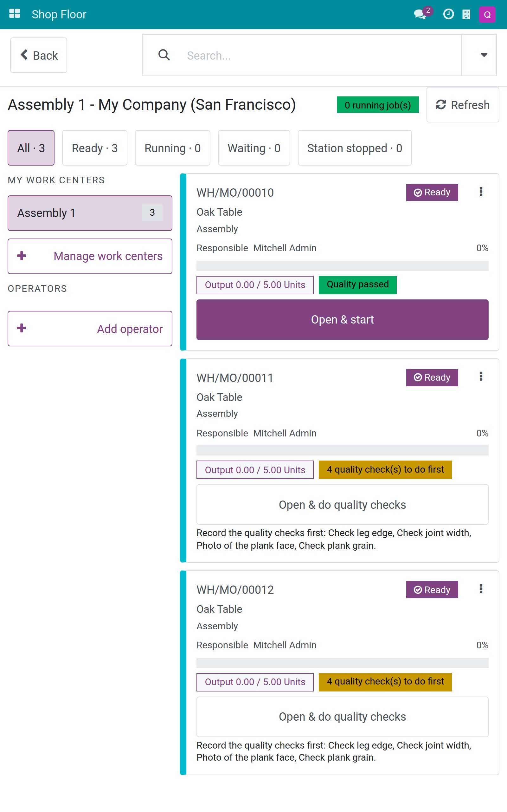This screenshot has width=507, height=812.
Task: Click the search magnifier icon
Action: click(x=164, y=55)
